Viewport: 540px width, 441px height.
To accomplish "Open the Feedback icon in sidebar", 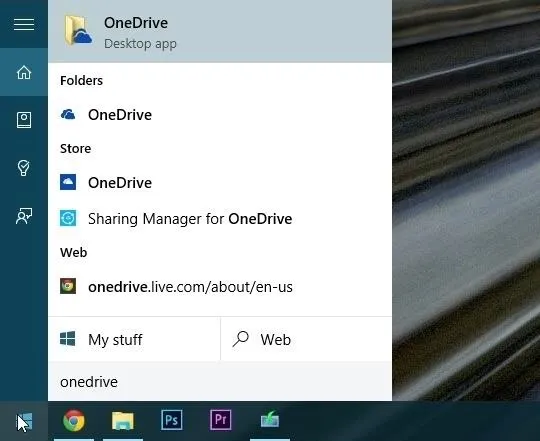I will (x=24, y=216).
